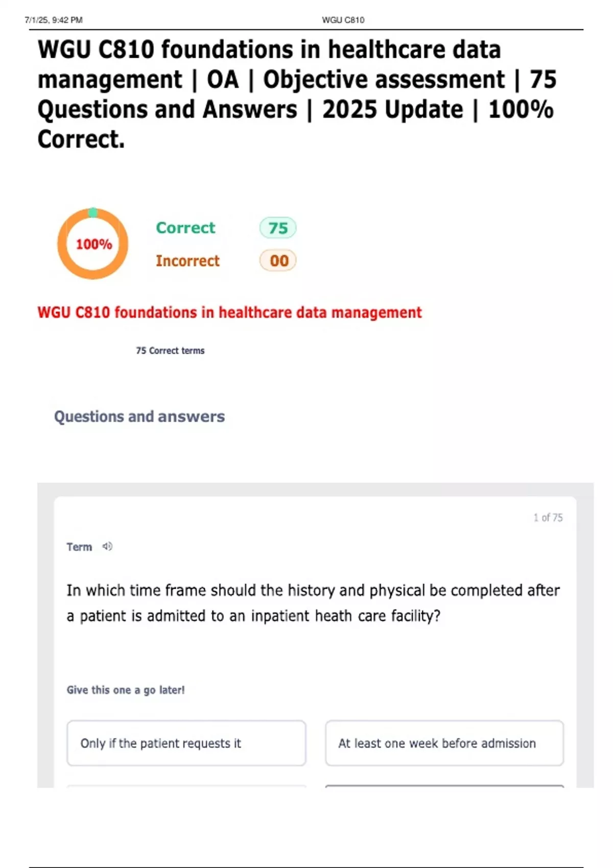Choose 'At least one week before admission' option
Viewport: 613px width, 868px height.
point(444,743)
